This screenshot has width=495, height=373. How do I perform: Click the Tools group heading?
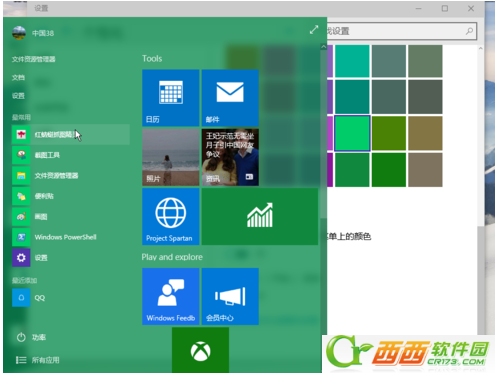152,59
